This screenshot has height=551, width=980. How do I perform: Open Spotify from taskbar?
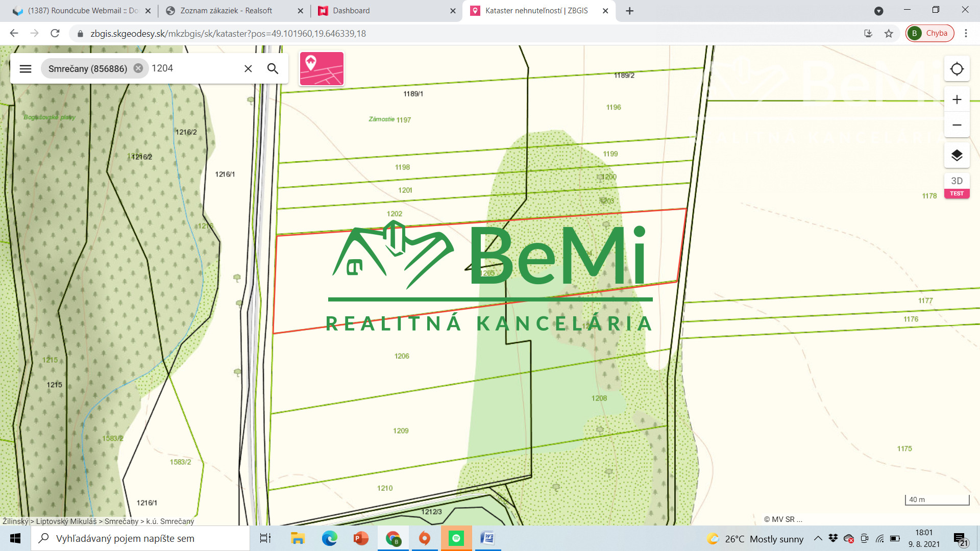coord(456,538)
